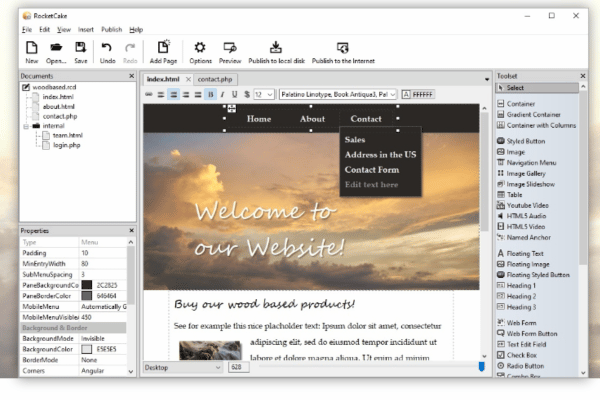Image resolution: width=600 pixels, height=400 pixels.
Task: Align text right in format bar
Action: (186, 94)
